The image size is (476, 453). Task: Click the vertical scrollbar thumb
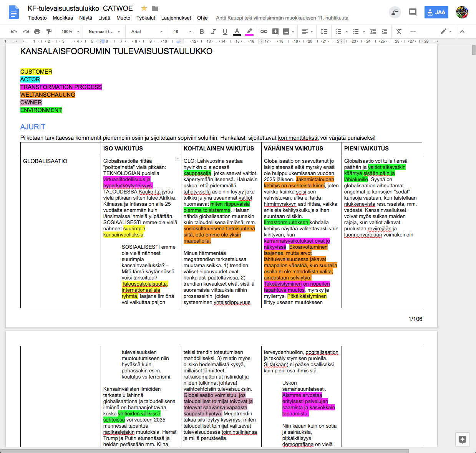[473, 50]
